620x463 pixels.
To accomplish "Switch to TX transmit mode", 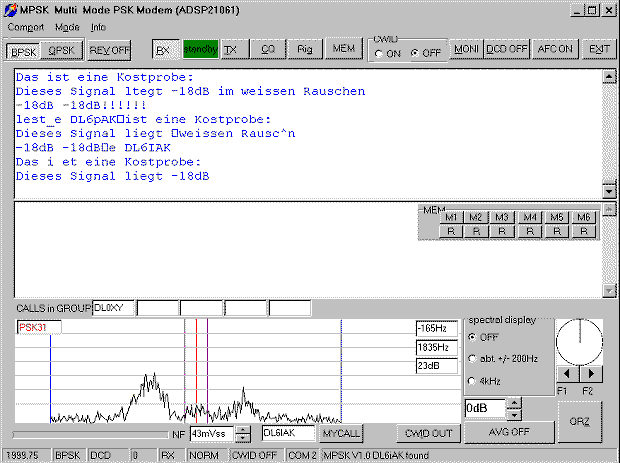I will (x=231, y=49).
